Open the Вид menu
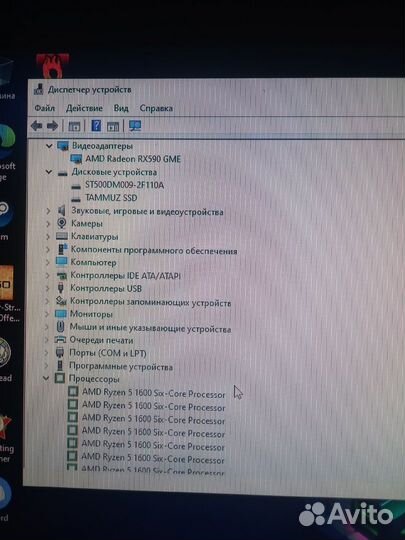Image resolution: width=405 pixels, height=540 pixels. [121, 108]
